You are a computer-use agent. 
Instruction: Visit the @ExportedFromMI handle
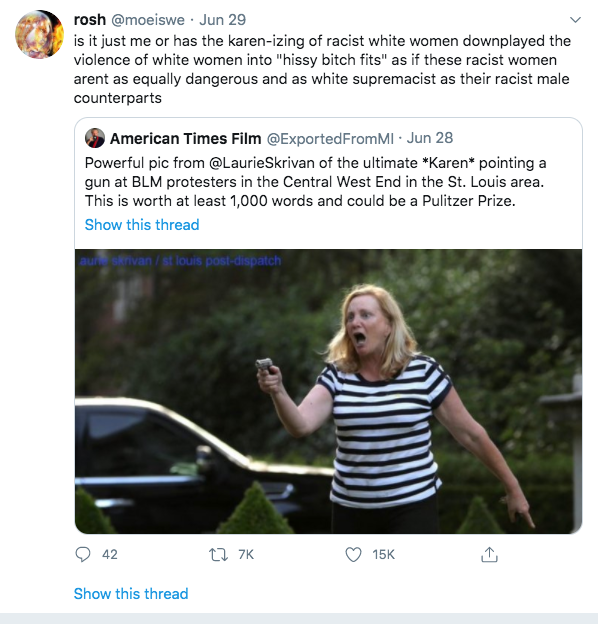click(330, 139)
